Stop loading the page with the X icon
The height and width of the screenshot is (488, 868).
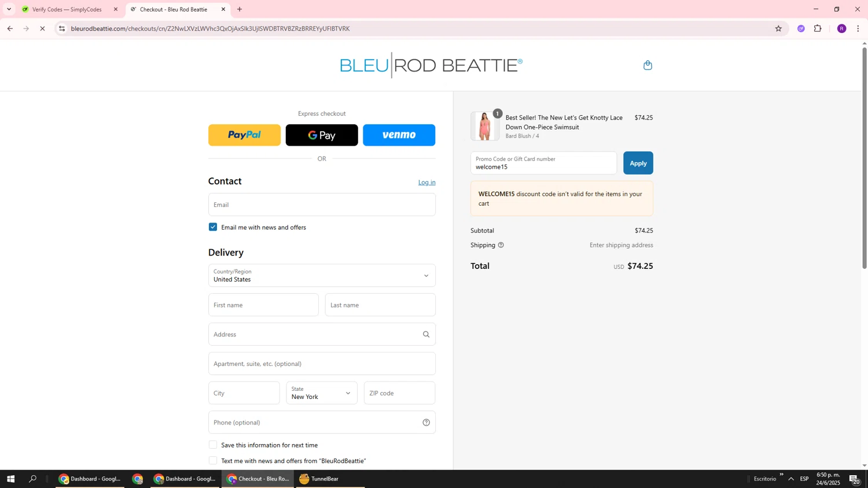tap(42, 28)
